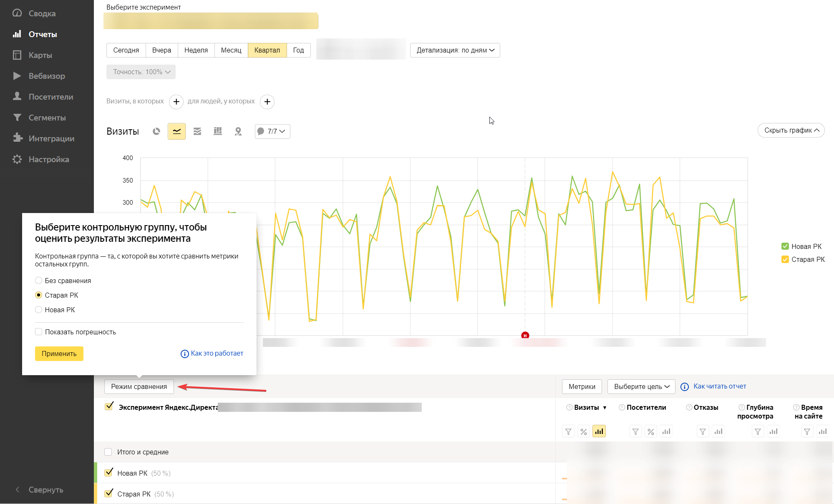Click the bar chart icon in visits toolbar

pyautogui.click(x=217, y=131)
